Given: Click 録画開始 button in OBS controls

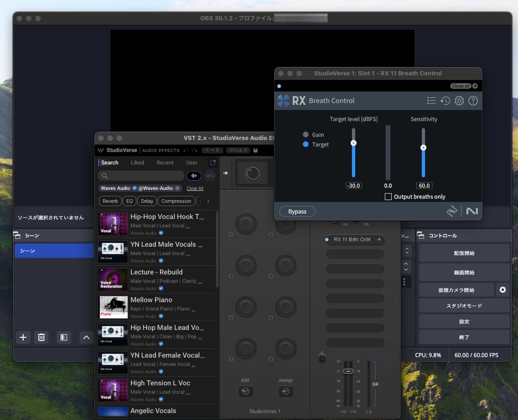Looking at the screenshot, I should click(x=464, y=273).
